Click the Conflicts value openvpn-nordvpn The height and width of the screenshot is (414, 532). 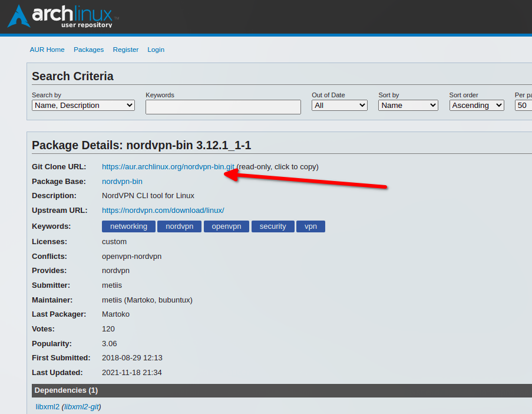[131, 257]
